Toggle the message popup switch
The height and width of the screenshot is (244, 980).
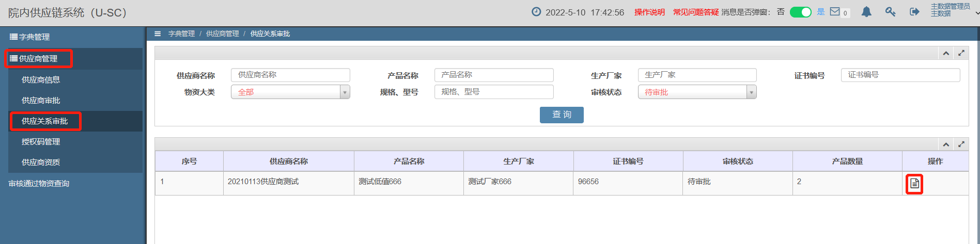[801, 12]
